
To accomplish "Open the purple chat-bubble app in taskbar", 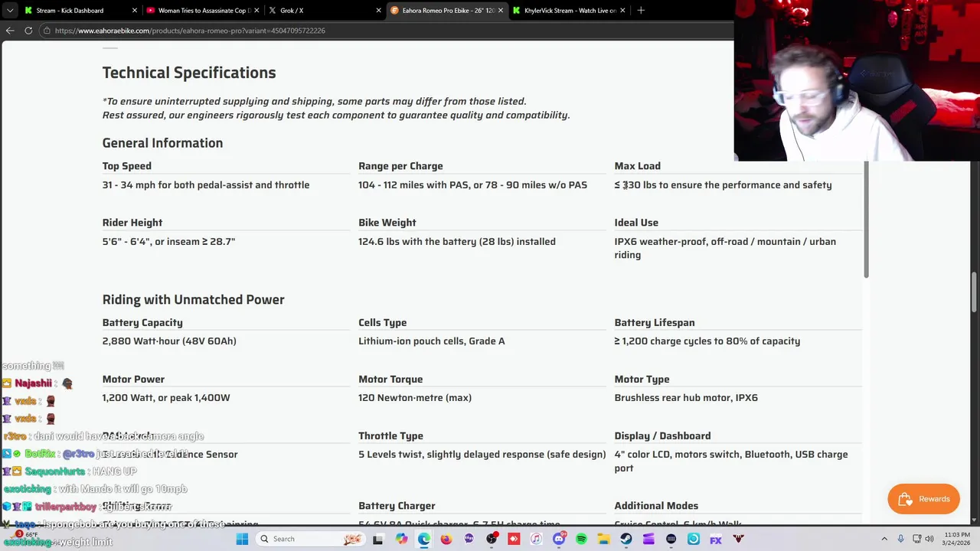I will tap(469, 539).
